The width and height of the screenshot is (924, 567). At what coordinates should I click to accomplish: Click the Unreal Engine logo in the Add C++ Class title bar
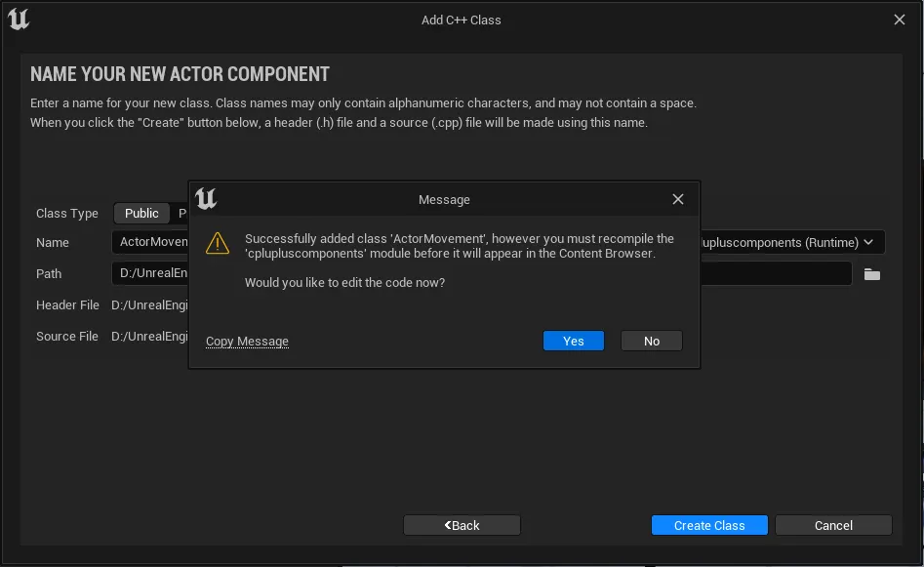[x=19, y=20]
